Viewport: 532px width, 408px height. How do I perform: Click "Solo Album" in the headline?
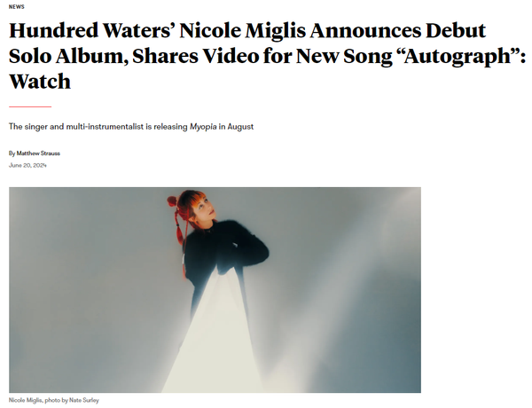66,56
